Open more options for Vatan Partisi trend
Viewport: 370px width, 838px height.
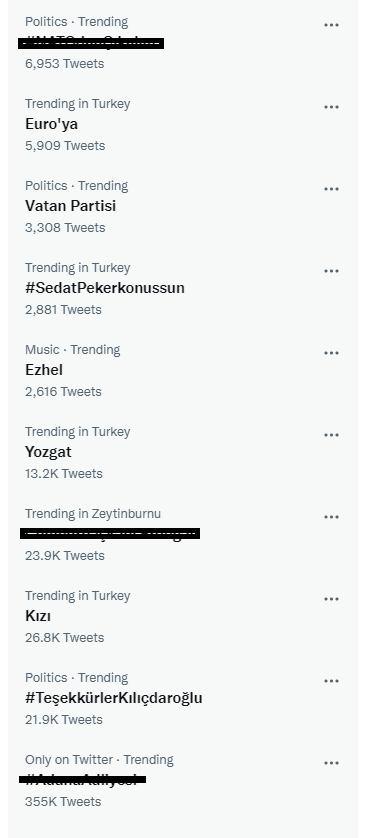click(x=331, y=189)
